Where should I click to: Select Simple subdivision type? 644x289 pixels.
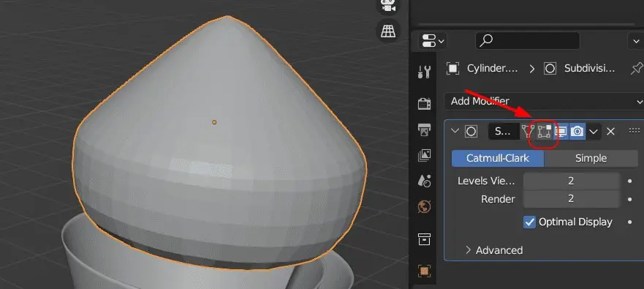point(591,158)
